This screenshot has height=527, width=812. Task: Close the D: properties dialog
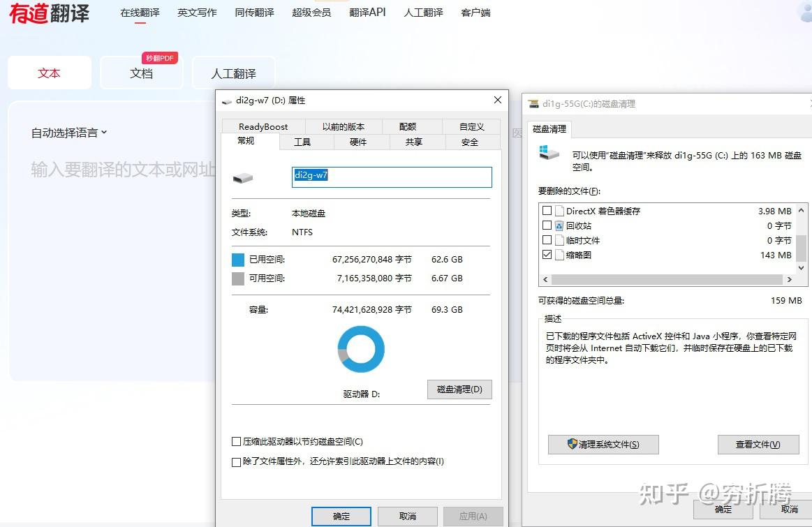[x=498, y=100]
